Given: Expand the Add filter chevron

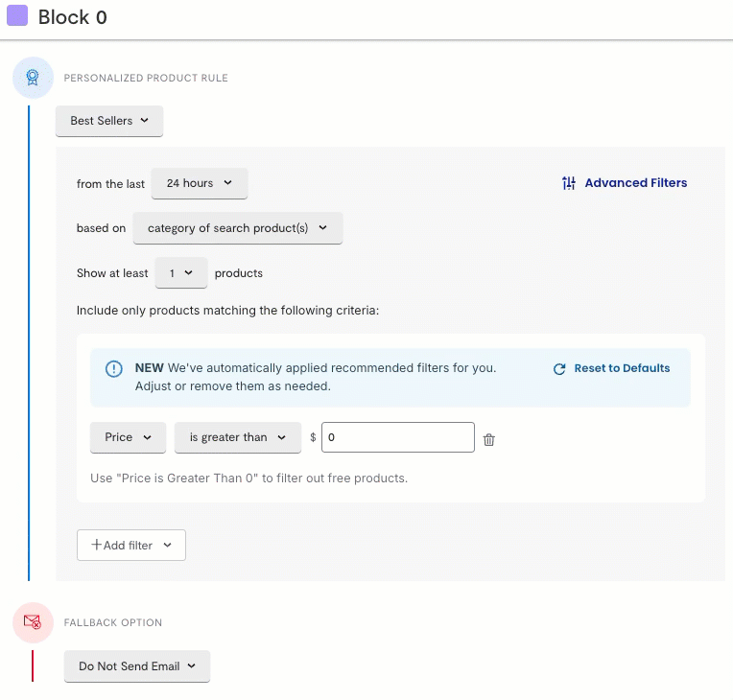Looking at the screenshot, I should (x=168, y=545).
